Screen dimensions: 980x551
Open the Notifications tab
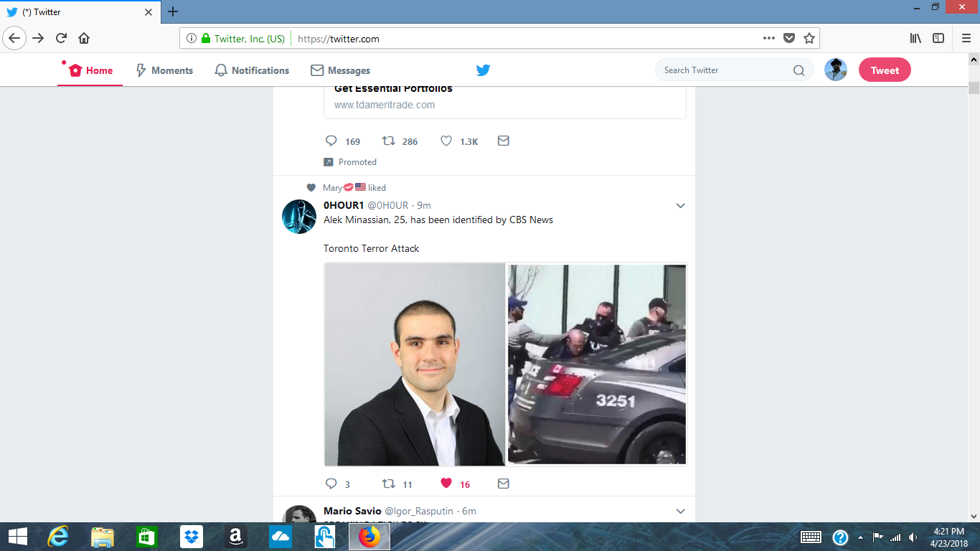click(x=252, y=70)
